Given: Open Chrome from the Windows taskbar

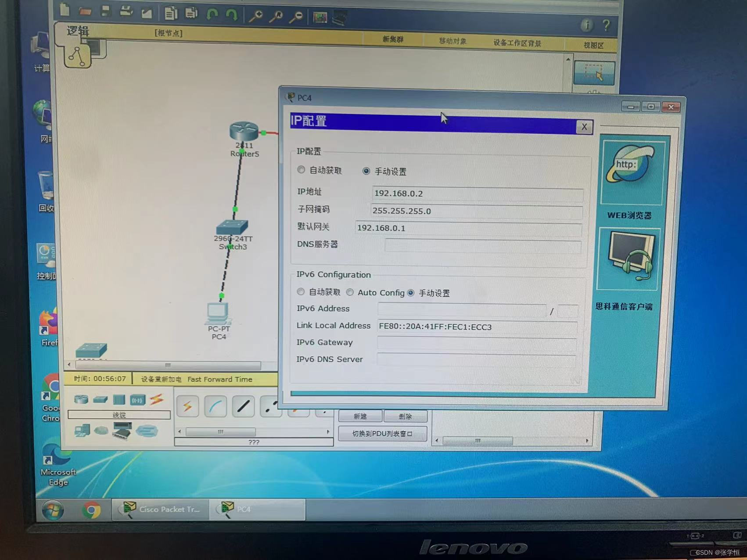Looking at the screenshot, I should [91, 510].
